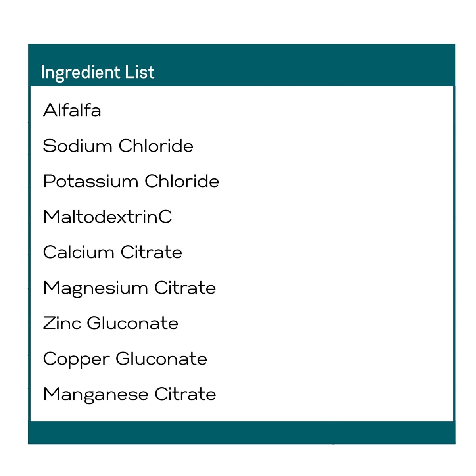
Task: Click "Chloride" next to Sodium
Action: click(x=156, y=146)
